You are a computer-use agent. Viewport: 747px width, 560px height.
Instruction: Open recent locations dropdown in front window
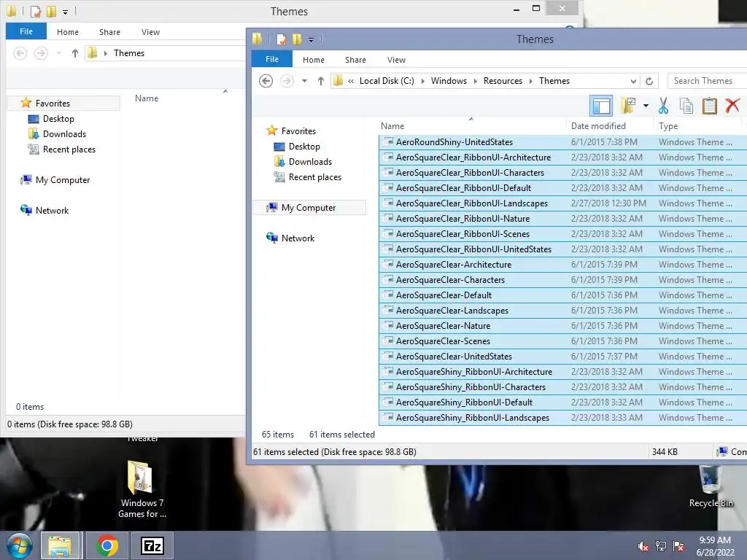tap(304, 81)
